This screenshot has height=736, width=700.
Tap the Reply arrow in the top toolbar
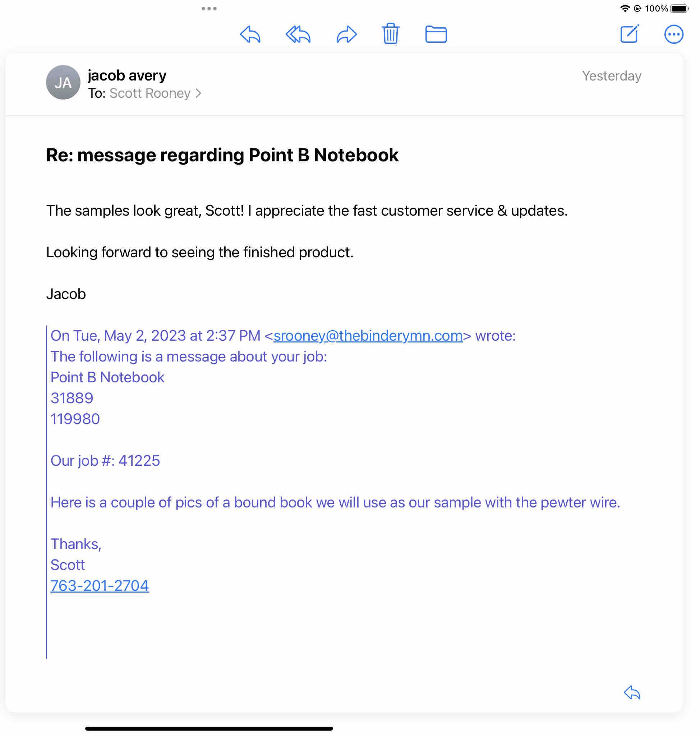click(x=250, y=35)
